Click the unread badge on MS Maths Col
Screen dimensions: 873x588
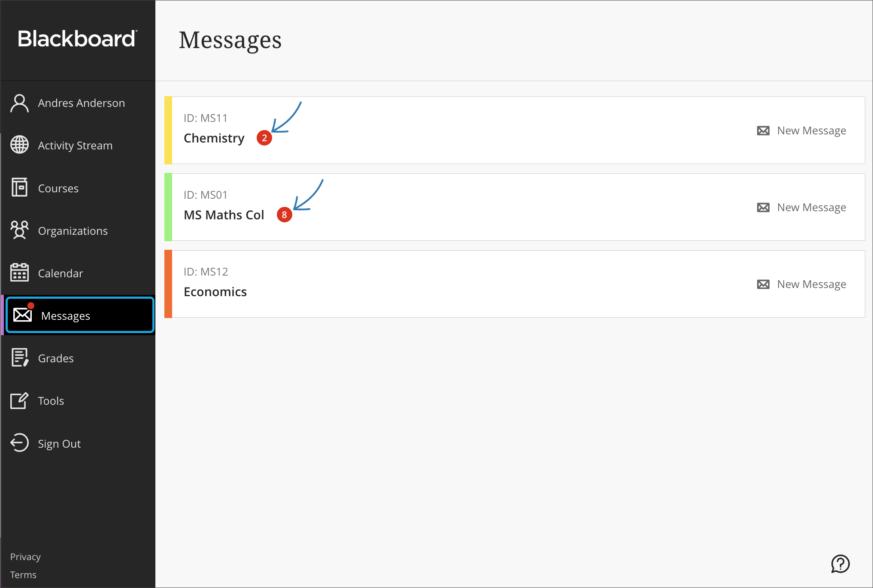(x=284, y=215)
